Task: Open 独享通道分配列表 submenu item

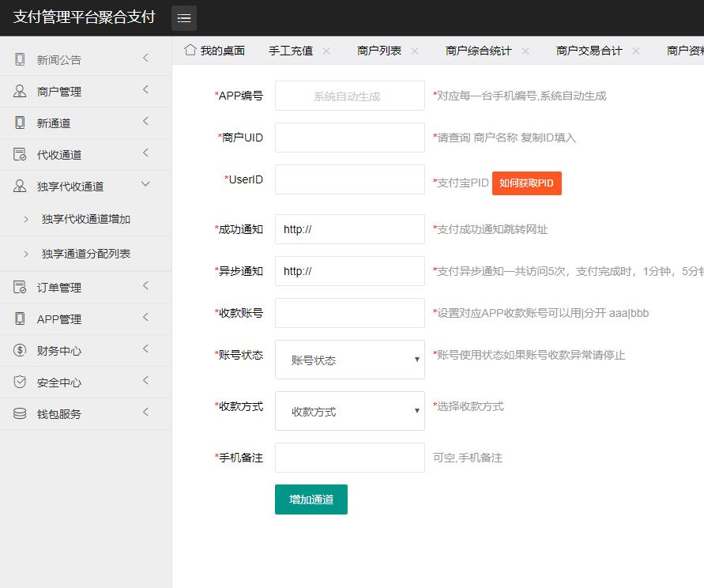Action: tap(86, 254)
